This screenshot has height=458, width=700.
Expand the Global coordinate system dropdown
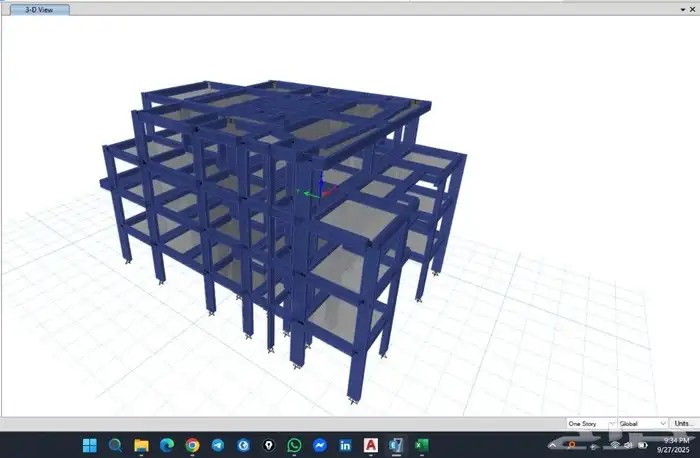tap(642, 424)
